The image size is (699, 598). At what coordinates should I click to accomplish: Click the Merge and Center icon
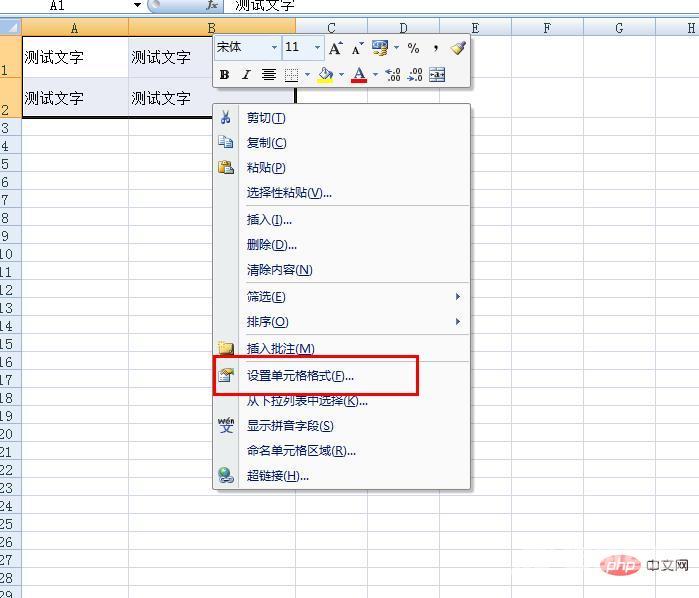[x=437, y=75]
